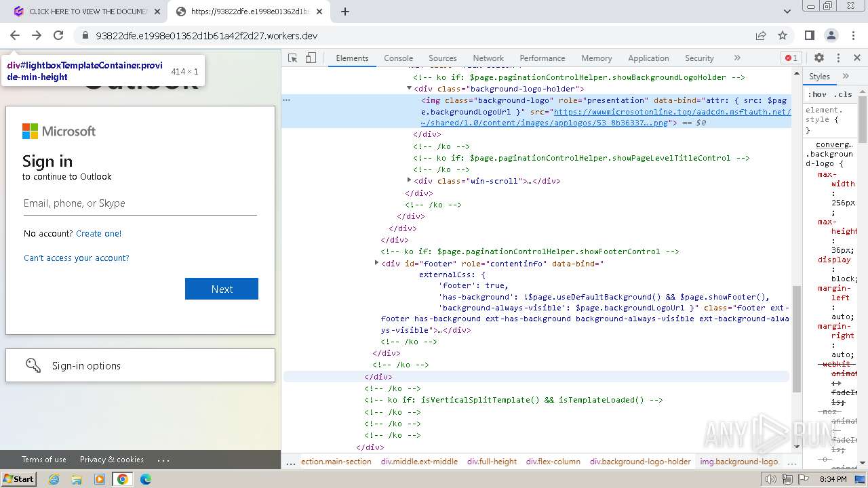This screenshot has width=868, height=488.
Task: Select breadcrumb div.background-logo-holder
Action: [x=640, y=462]
